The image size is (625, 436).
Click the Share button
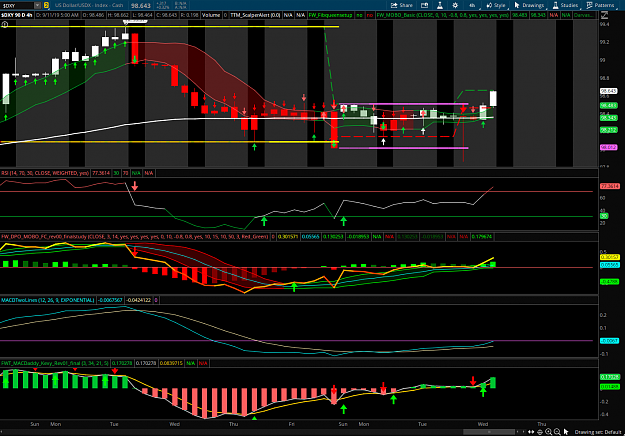tap(401, 5)
